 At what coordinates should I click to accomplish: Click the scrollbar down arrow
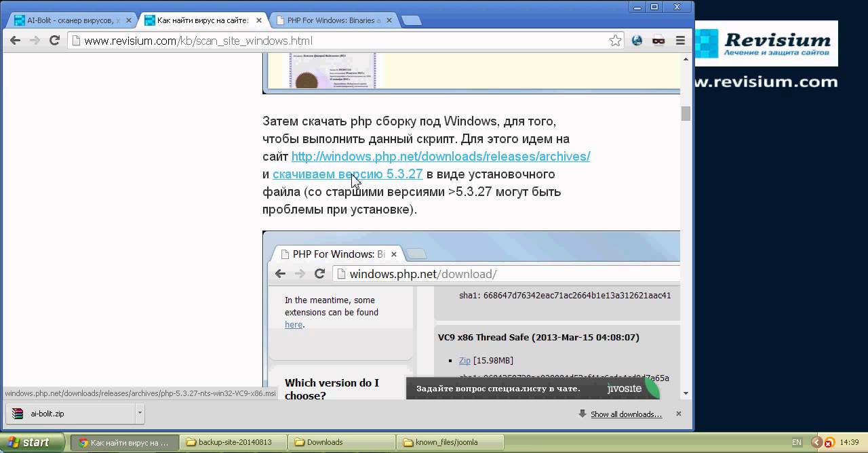click(686, 393)
